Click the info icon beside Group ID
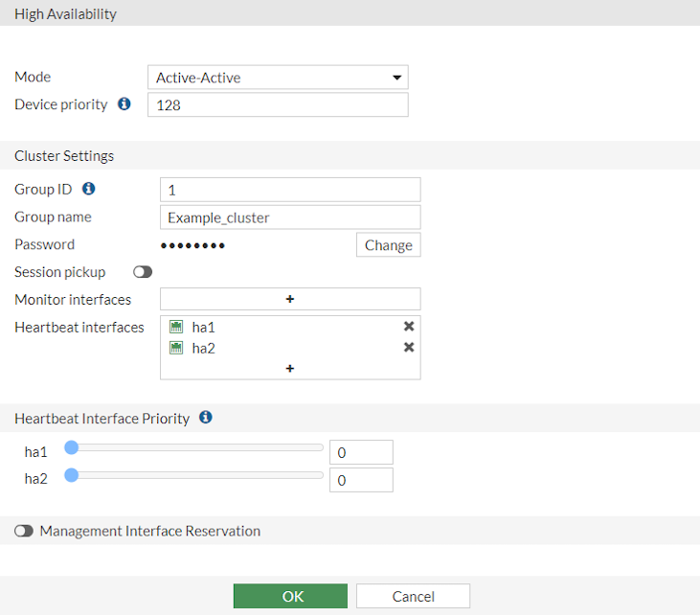Screen dimensions: 700x616 89,189
